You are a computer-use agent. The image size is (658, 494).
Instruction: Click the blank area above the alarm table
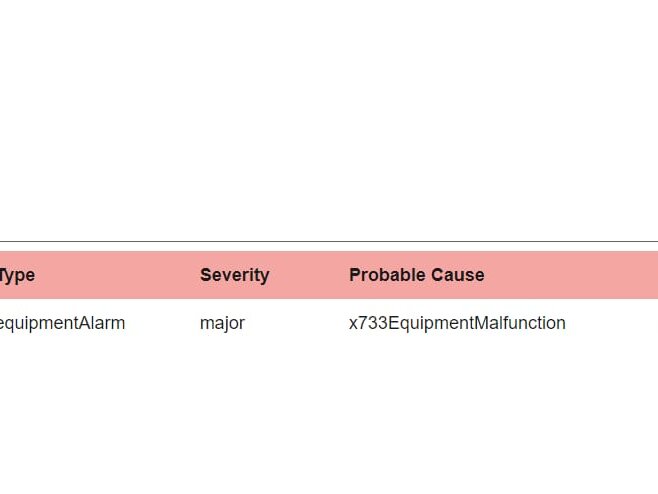[329, 120]
